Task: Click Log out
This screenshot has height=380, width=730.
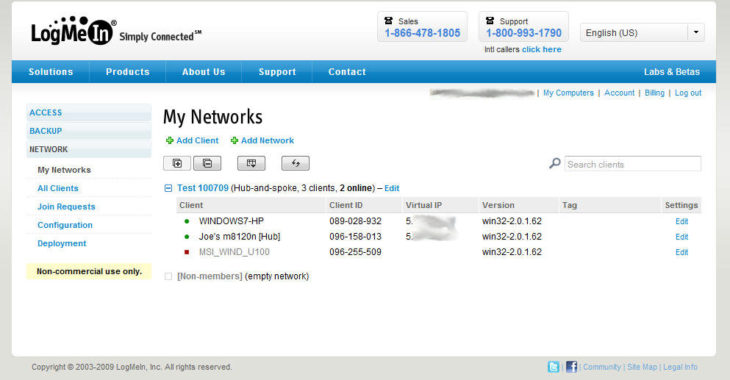Action: coord(688,93)
